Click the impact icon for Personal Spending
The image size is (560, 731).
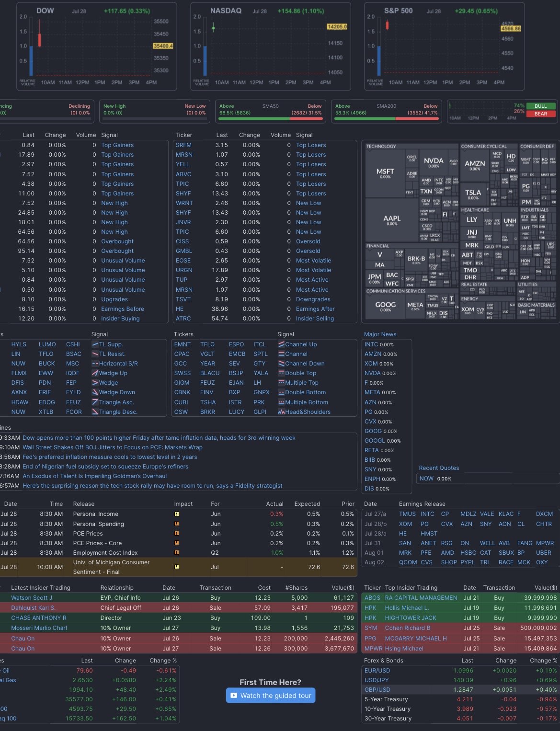(x=177, y=524)
